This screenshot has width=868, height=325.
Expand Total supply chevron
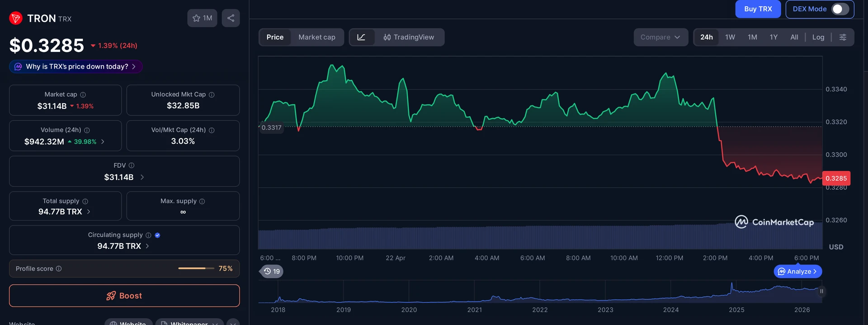[x=89, y=212]
